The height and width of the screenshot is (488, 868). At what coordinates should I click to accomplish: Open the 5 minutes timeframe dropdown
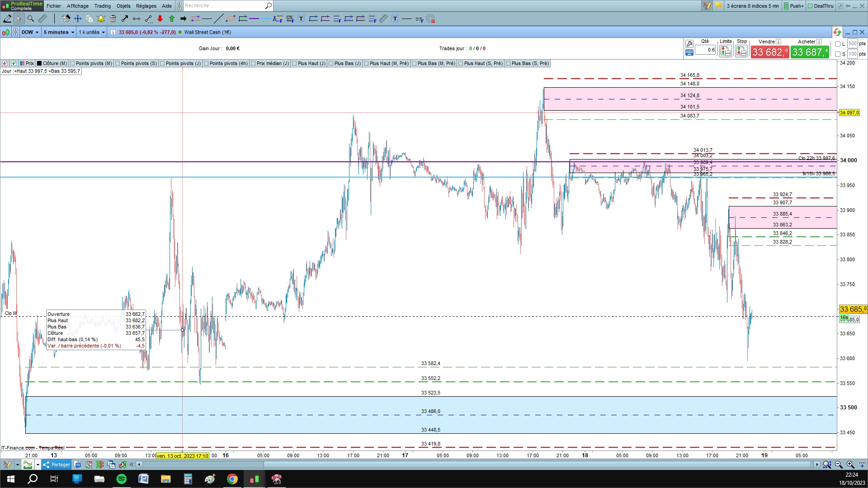pyautogui.click(x=59, y=32)
